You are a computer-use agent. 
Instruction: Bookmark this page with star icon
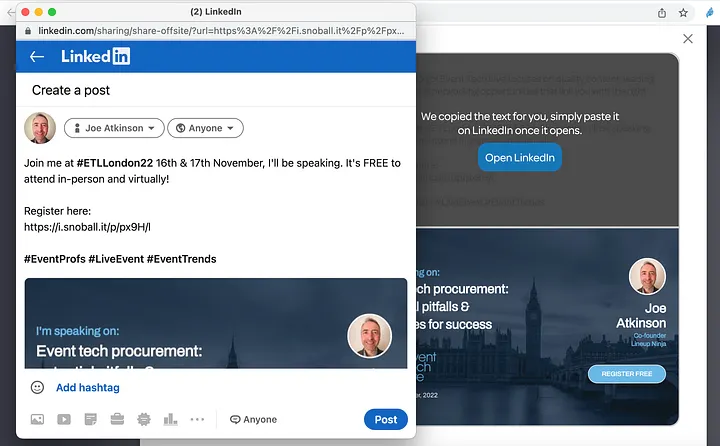pos(683,13)
